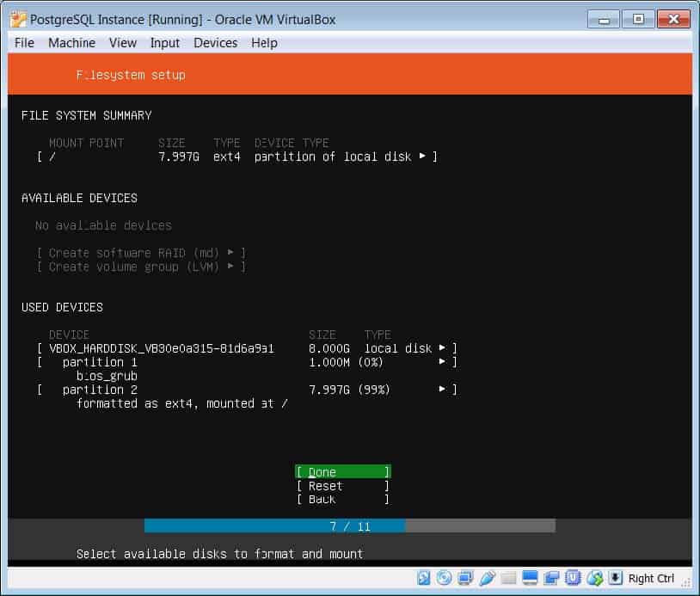
Task: Expand the software RAID option arrow
Action: tap(230, 252)
